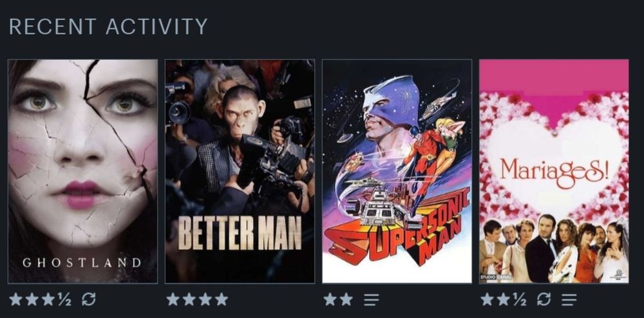Select the Supersonic Man poster
This screenshot has width=644, height=318.
pos(397,171)
